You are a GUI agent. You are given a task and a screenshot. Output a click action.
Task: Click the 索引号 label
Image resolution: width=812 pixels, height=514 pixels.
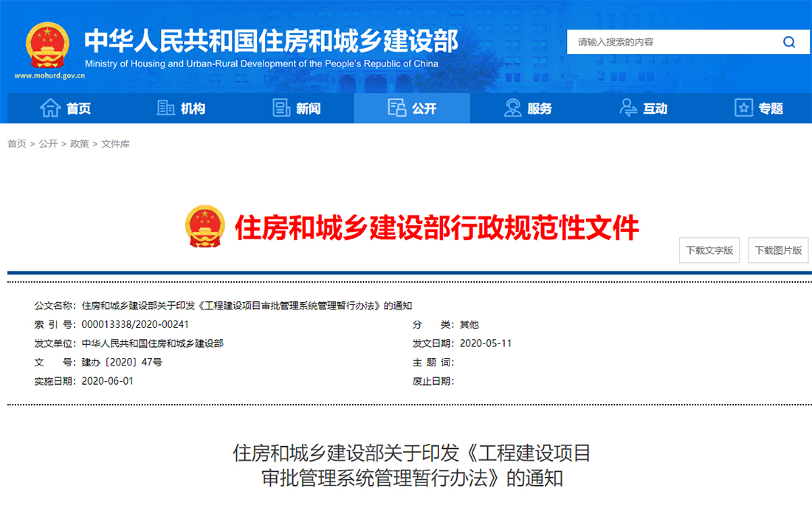coord(55,324)
